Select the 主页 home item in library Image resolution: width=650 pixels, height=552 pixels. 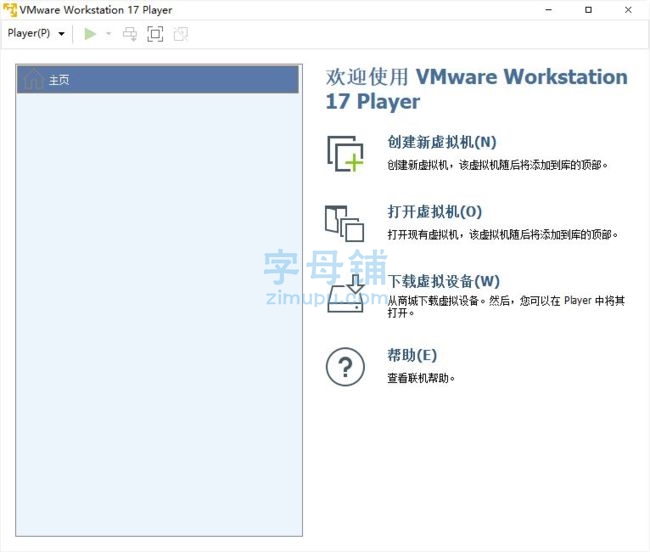click(158, 79)
